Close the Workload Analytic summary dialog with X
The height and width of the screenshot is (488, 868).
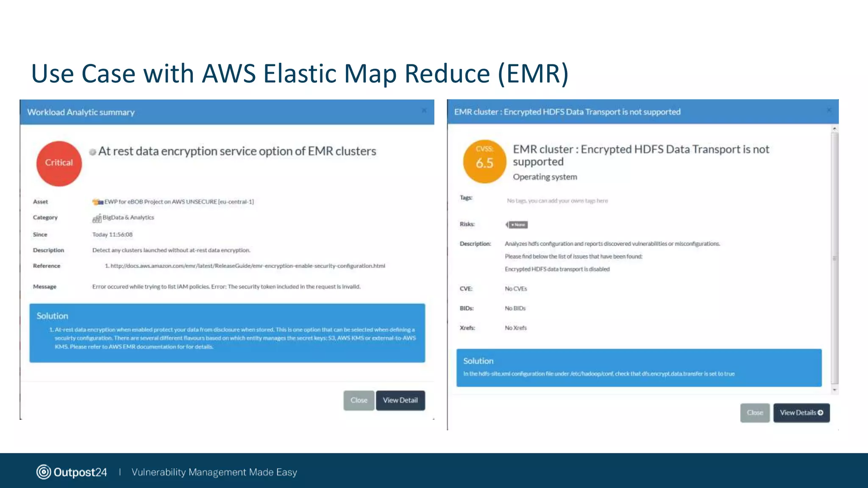(x=424, y=111)
